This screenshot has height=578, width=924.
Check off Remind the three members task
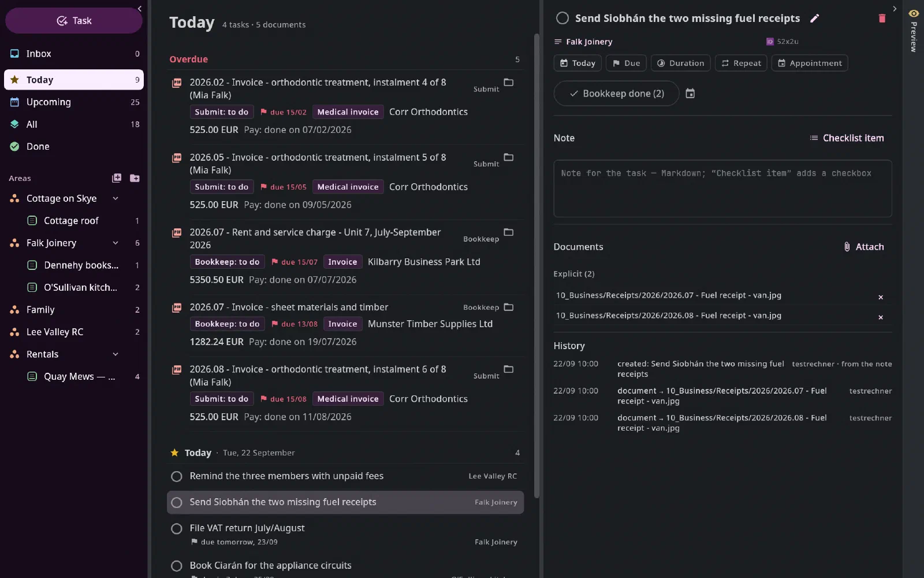(x=177, y=476)
